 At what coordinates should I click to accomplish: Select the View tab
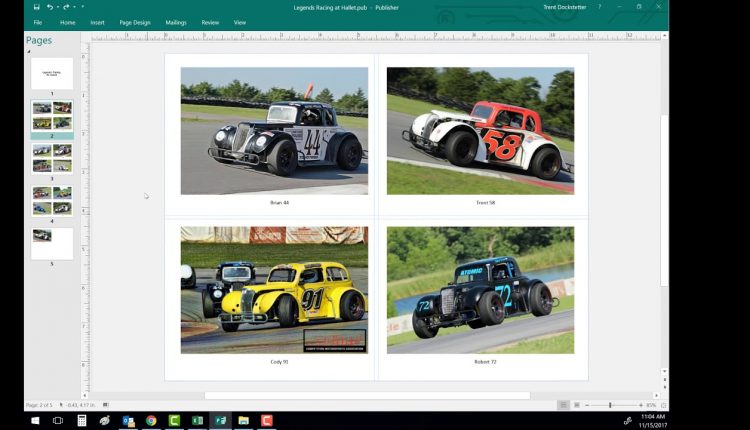click(x=240, y=22)
